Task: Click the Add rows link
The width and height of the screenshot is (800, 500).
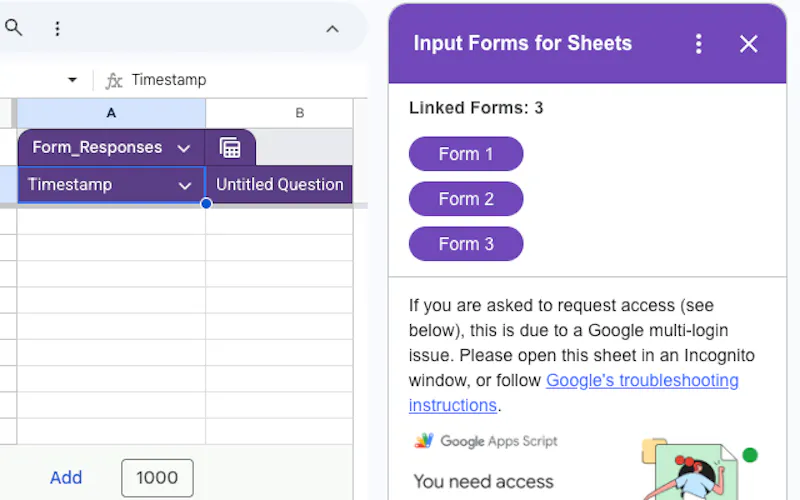Action: tap(66, 478)
